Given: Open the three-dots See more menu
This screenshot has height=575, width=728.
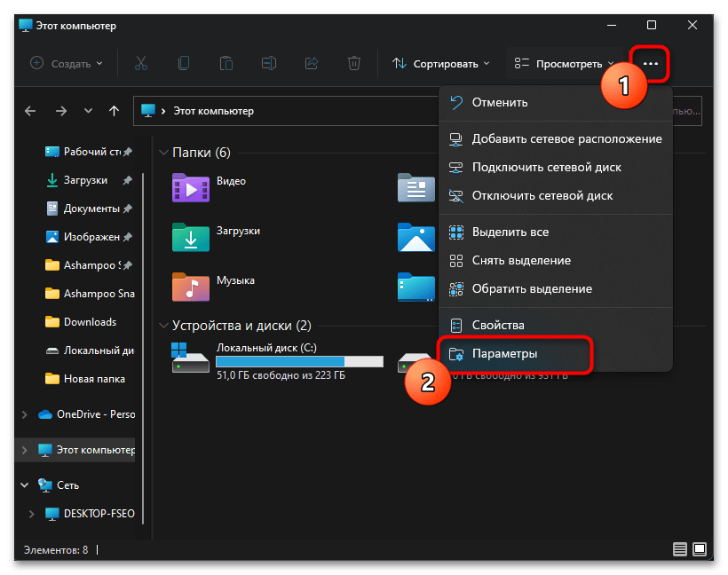Looking at the screenshot, I should [651, 64].
